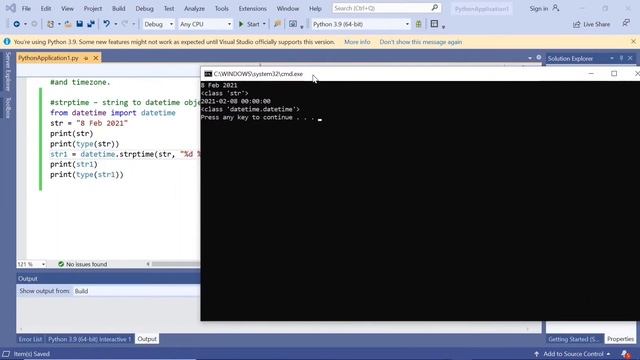Click the Redo arrow icon

click(125, 24)
